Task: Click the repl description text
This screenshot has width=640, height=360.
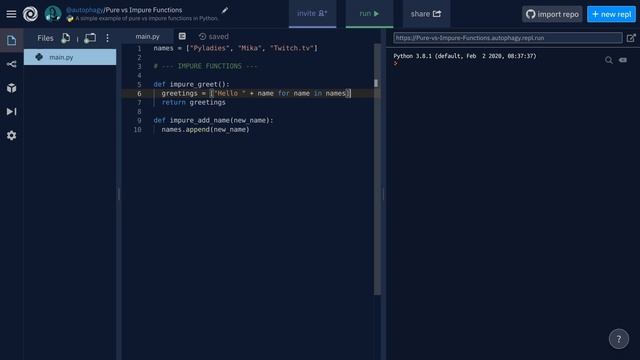Action: [147, 18]
